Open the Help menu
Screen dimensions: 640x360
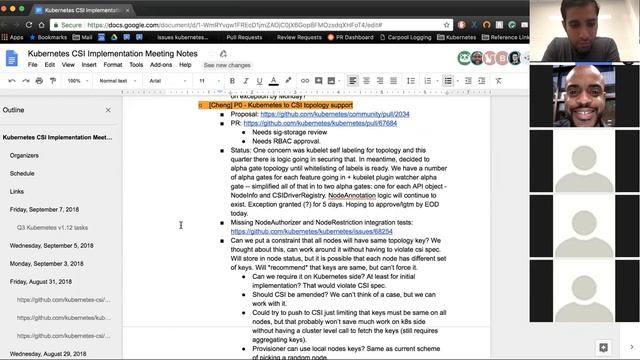point(185,65)
